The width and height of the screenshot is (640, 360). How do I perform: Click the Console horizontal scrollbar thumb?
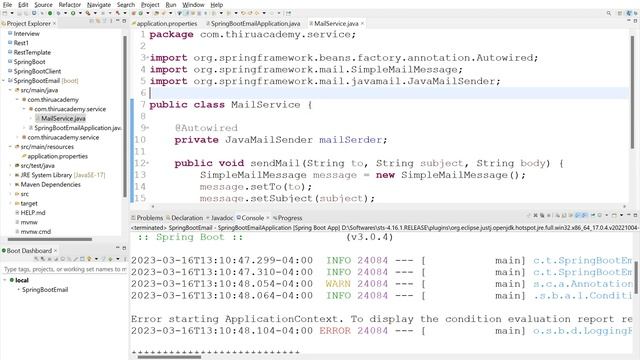tap(169, 357)
